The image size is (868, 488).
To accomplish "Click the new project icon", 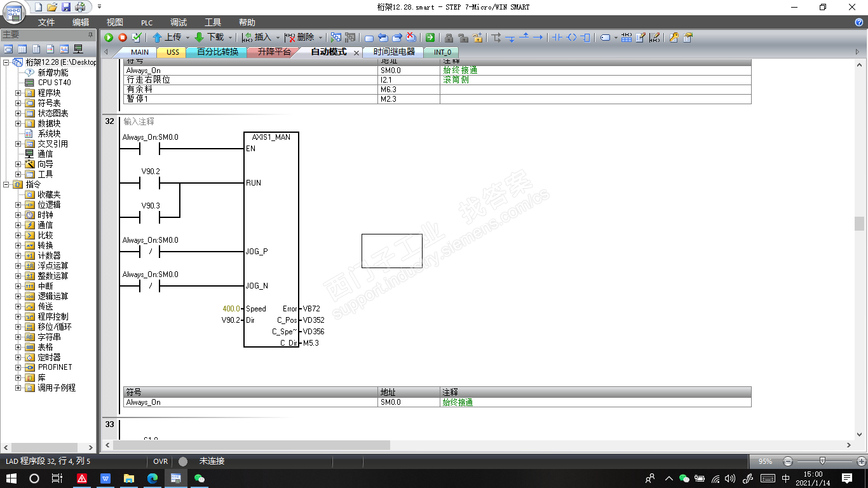I will [x=38, y=7].
